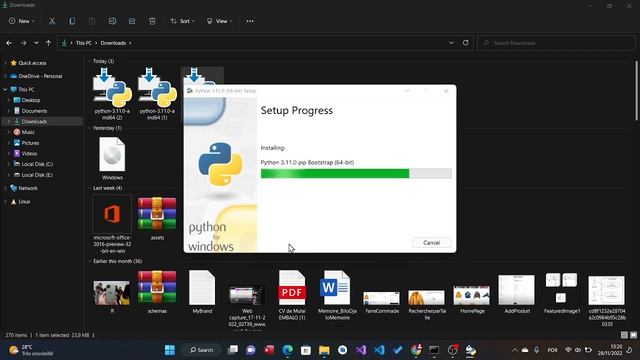The width and height of the screenshot is (640, 360).
Task: Collapse the This PC tree node
Action: [5, 89]
